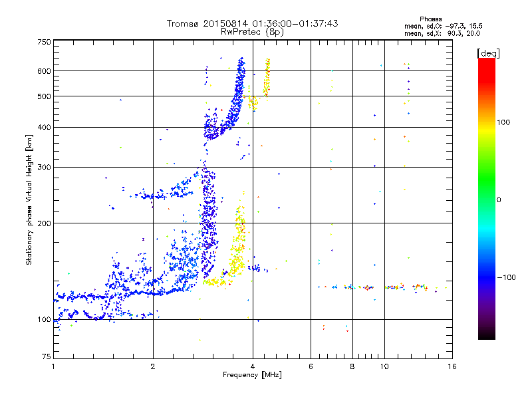The width and height of the screenshot is (532, 399).
Task: Click the y-axis tick label '500'
Action: click(x=44, y=96)
